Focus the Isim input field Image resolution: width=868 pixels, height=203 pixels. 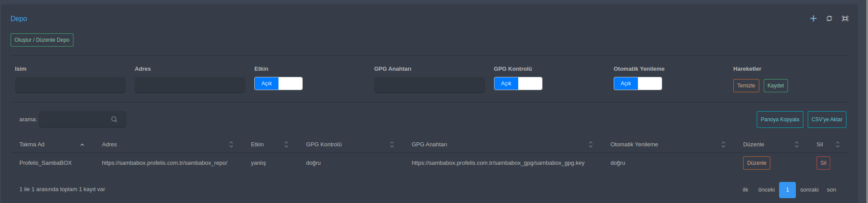[70, 85]
